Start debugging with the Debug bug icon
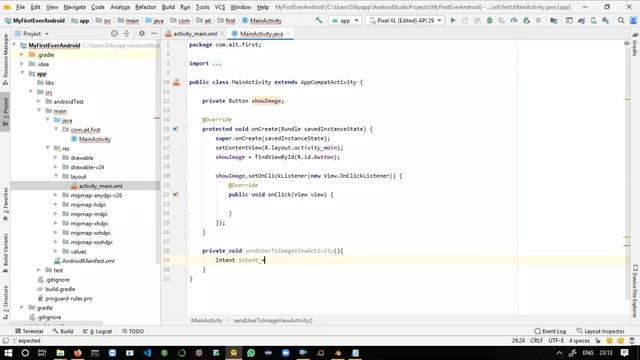This screenshot has height=360, width=640. (489, 20)
